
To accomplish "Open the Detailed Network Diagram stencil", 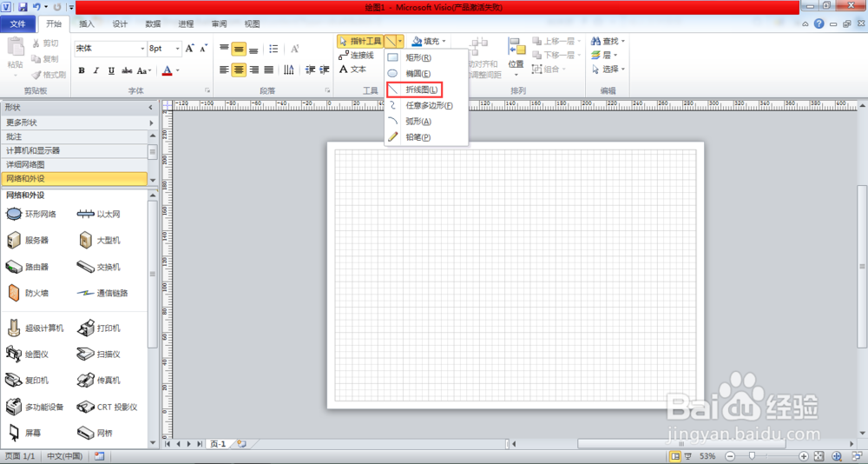I will click(x=74, y=164).
